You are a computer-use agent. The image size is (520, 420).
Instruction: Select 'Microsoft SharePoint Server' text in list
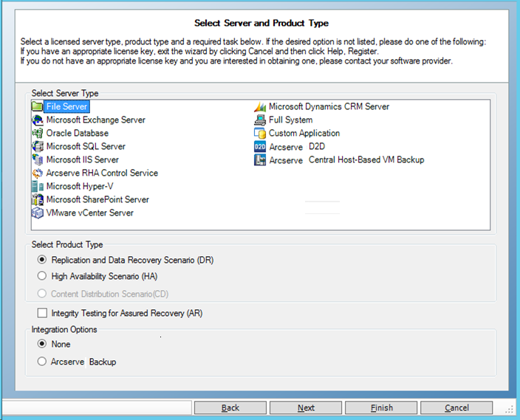[x=97, y=199]
